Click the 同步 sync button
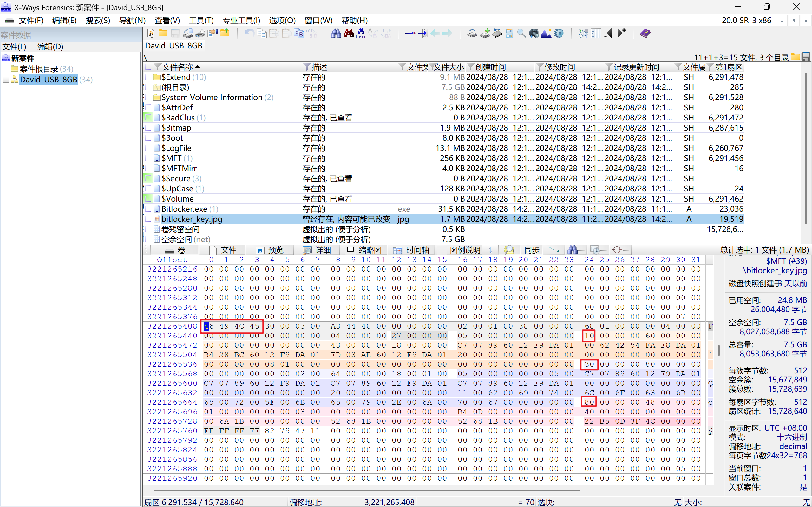This screenshot has height=507, width=812. (x=532, y=250)
